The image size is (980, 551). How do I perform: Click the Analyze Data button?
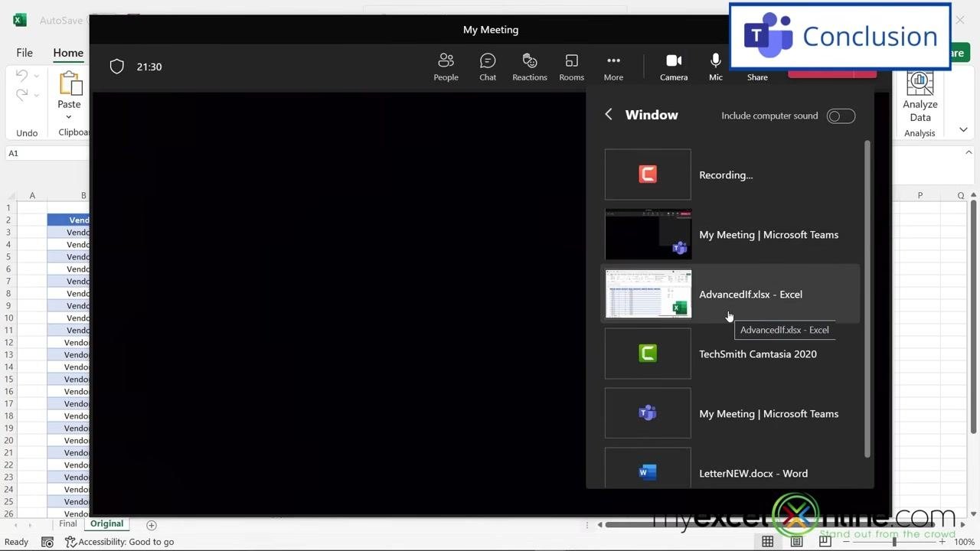point(920,96)
